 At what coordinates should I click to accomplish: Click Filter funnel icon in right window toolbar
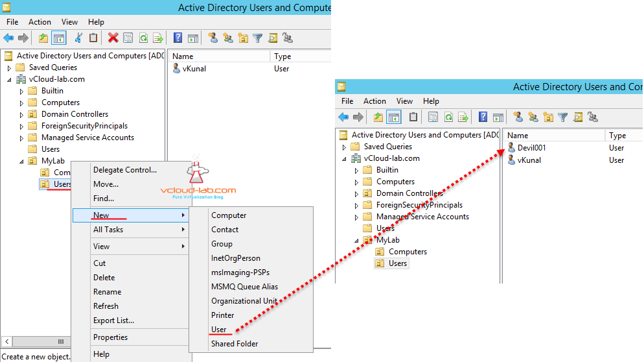click(562, 117)
